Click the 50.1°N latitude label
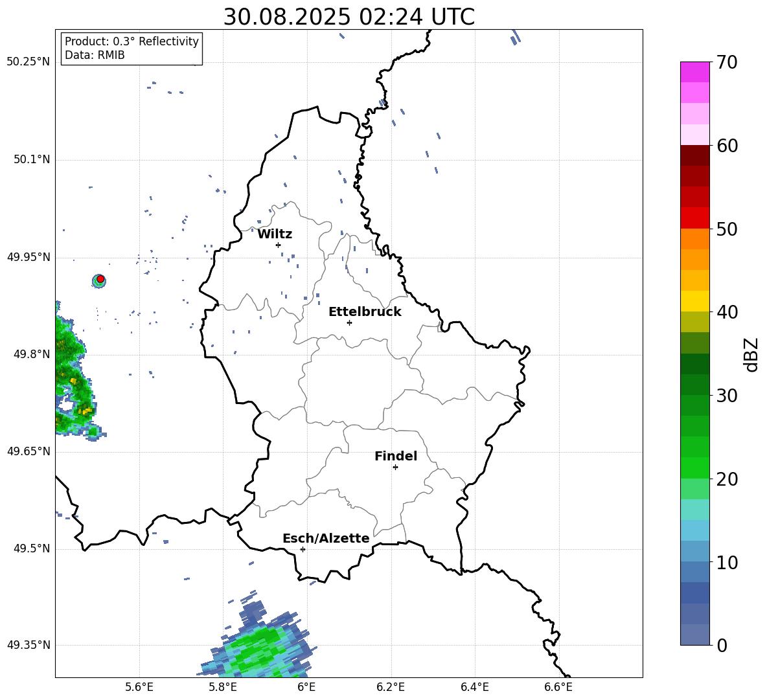Image resolution: width=767 pixels, height=700 pixels. point(32,159)
